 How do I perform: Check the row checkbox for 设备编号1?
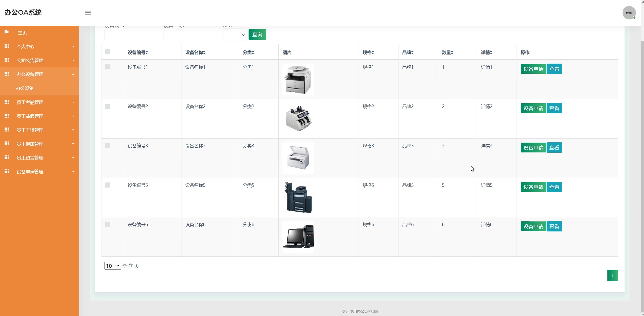pyautogui.click(x=108, y=67)
